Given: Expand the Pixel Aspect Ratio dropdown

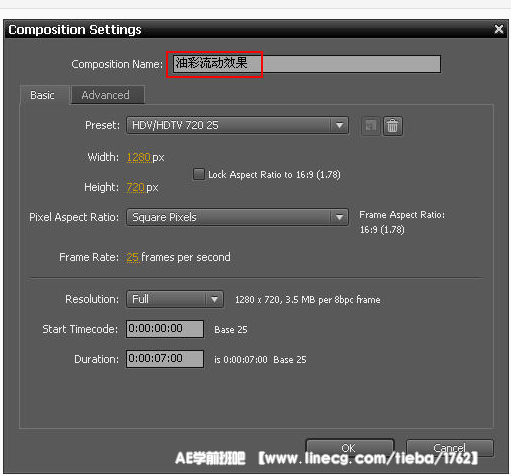Looking at the screenshot, I should (339, 217).
